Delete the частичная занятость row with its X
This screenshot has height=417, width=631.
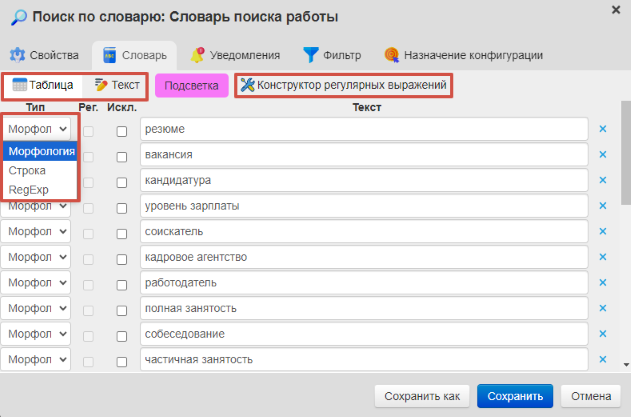coord(603,359)
